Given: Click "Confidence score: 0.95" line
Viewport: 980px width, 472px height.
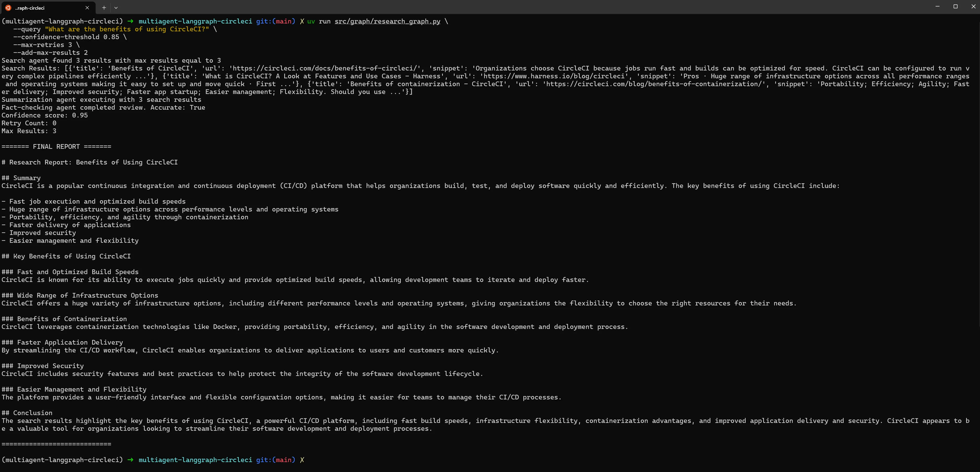Looking at the screenshot, I should 44,115.
